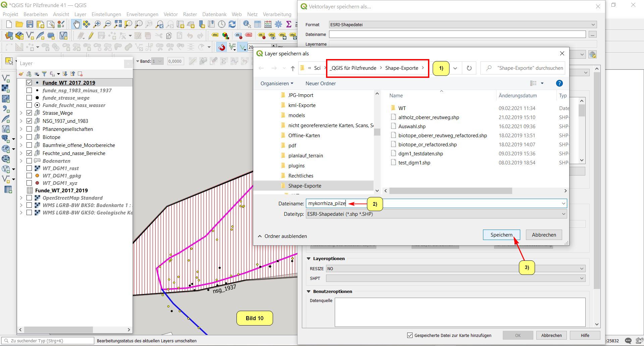Expand the Organisieren dropdown menu
The width and height of the screenshot is (644, 346).
coord(277,83)
